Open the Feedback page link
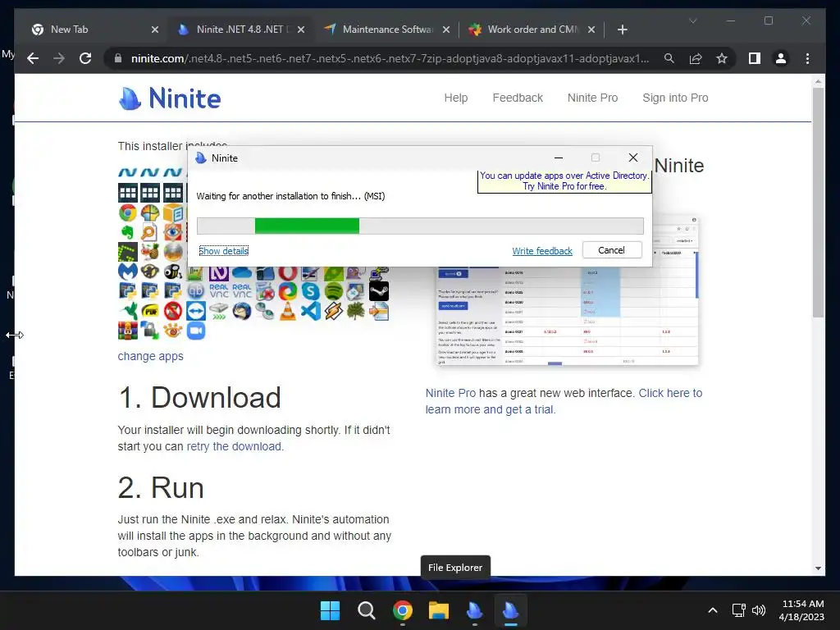The height and width of the screenshot is (630, 840). pos(518,98)
